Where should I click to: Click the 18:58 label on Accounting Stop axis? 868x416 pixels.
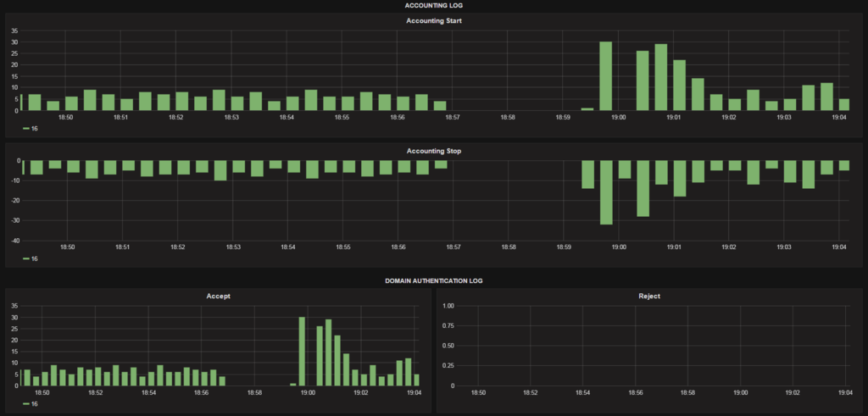509,247
